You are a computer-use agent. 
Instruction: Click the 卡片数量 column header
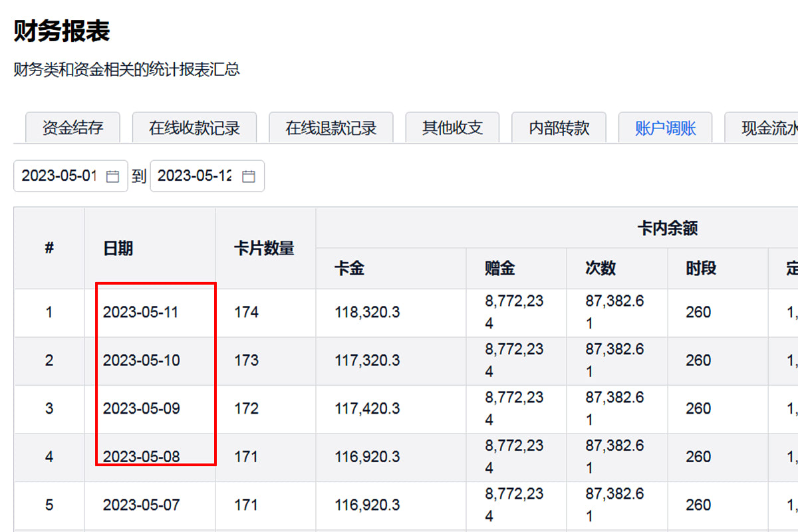tap(264, 249)
